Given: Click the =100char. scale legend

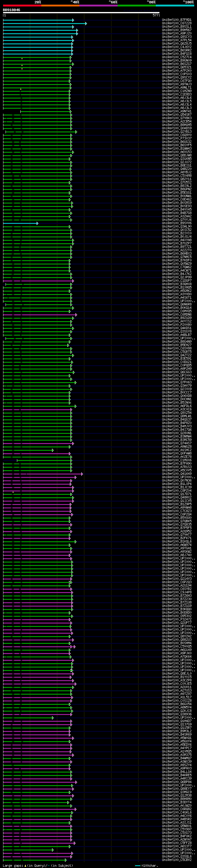Looking at the screenshot, I should point(146,866).
